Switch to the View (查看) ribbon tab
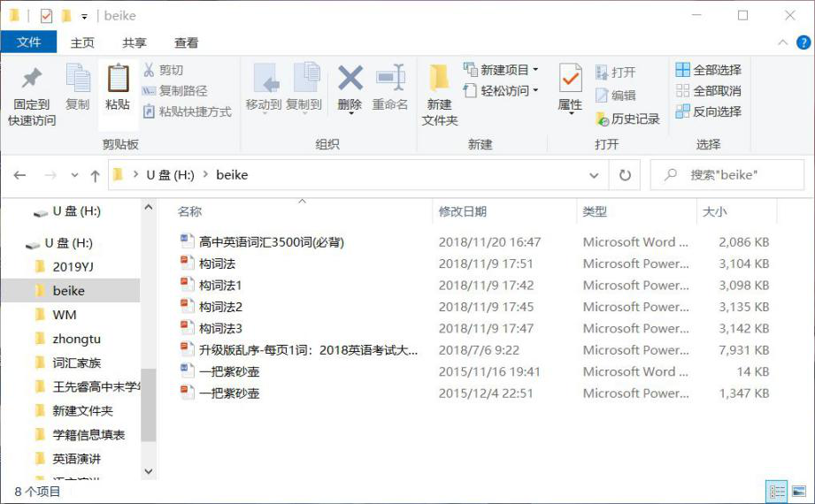815x504 pixels. pos(186,42)
